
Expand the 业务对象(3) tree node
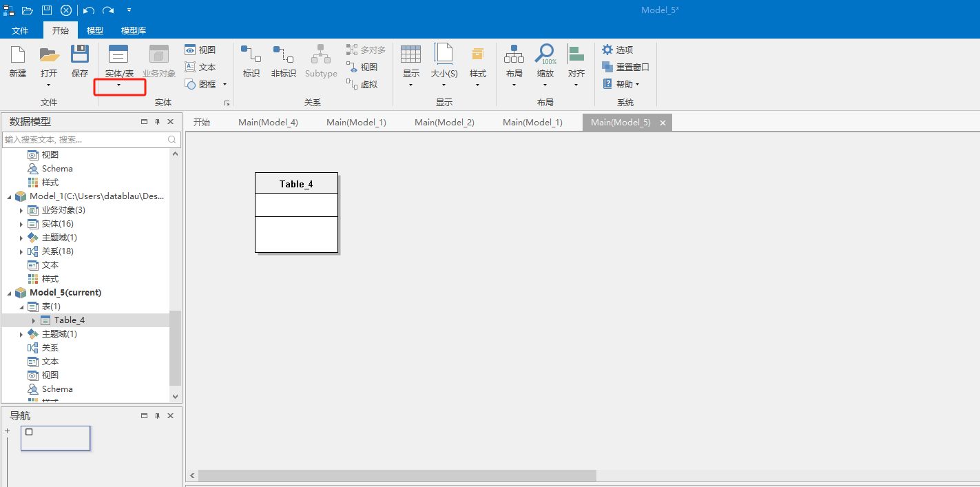(x=21, y=210)
